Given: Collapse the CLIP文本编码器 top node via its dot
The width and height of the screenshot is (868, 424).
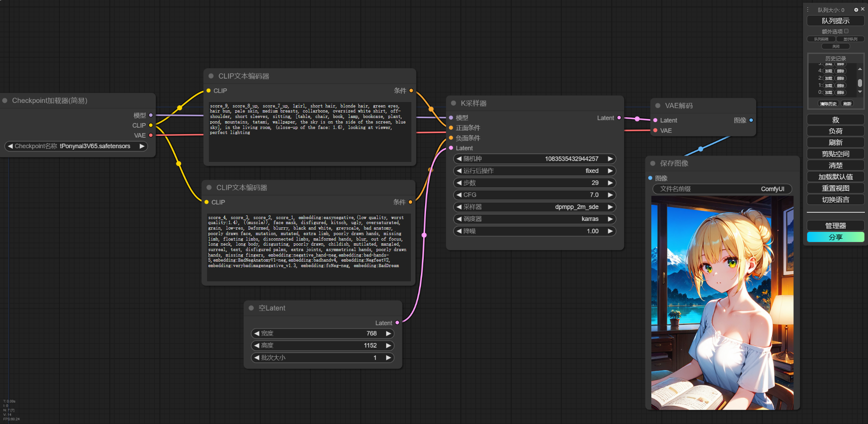Looking at the screenshot, I should pyautogui.click(x=211, y=76).
